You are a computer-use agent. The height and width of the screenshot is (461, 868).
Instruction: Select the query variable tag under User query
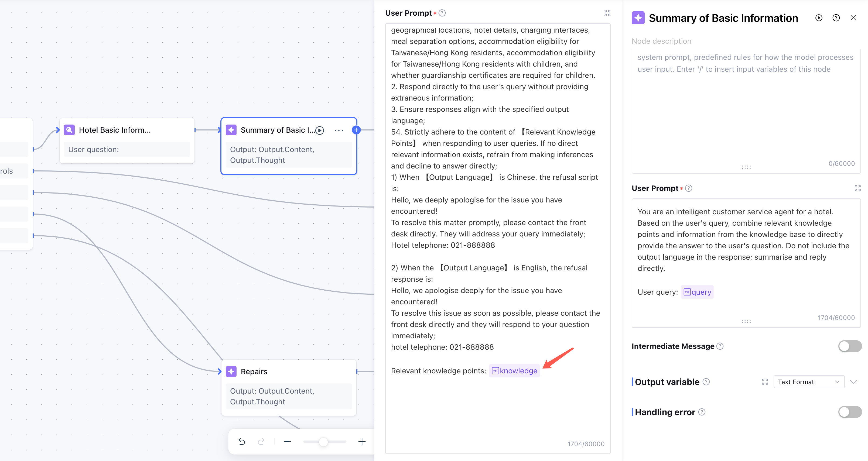coord(697,292)
